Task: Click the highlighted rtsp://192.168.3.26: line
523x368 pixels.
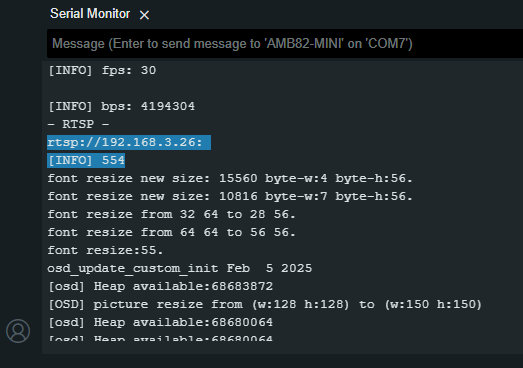Action: (x=129, y=142)
